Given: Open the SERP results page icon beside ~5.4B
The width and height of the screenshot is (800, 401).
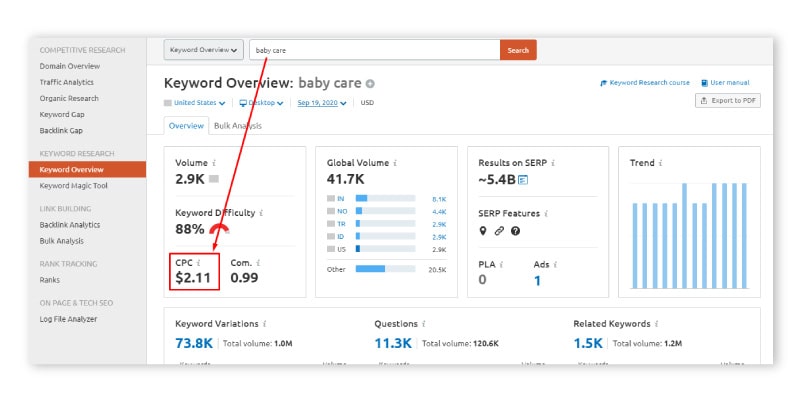Looking at the screenshot, I should [x=523, y=180].
